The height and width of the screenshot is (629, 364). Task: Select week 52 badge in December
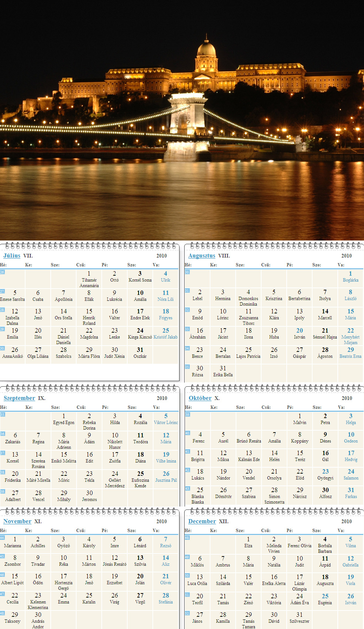coord(187,613)
